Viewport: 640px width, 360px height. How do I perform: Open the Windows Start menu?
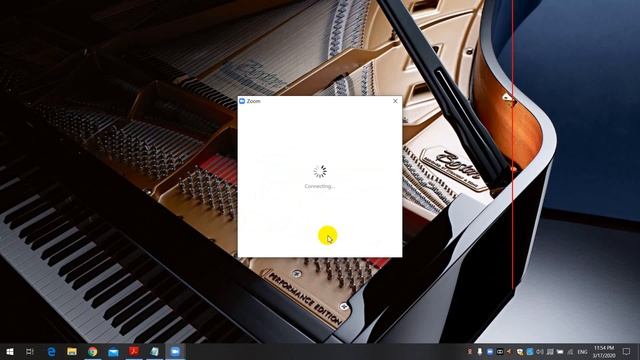click(x=10, y=351)
